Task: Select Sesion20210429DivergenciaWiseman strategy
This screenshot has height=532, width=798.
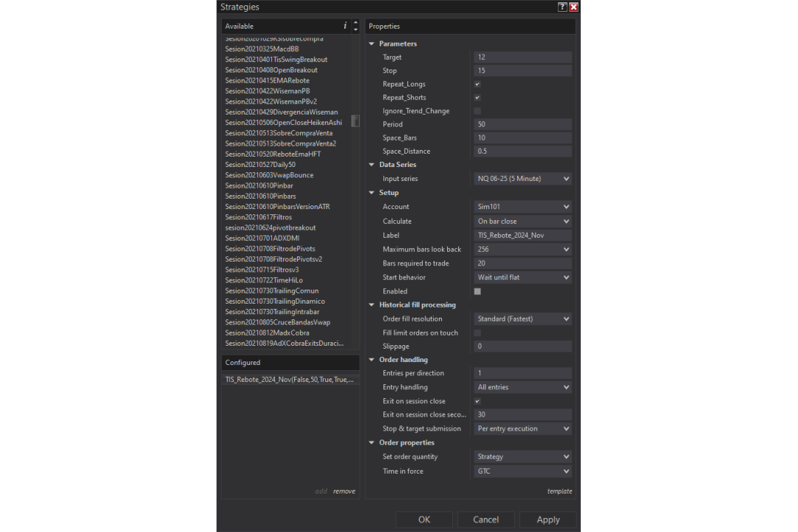Action: click(x=282, y=112)
